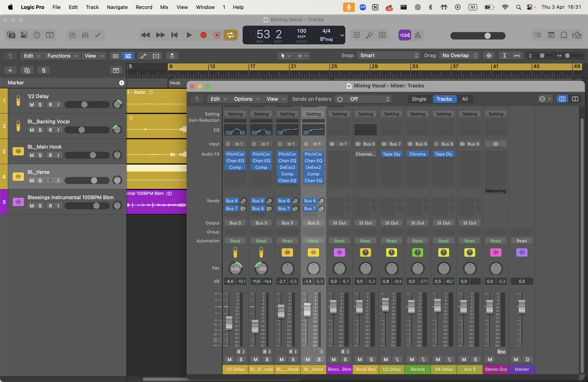Open Functions dropdown in Tracks area
588x382 pixels.
pos(62,56)
